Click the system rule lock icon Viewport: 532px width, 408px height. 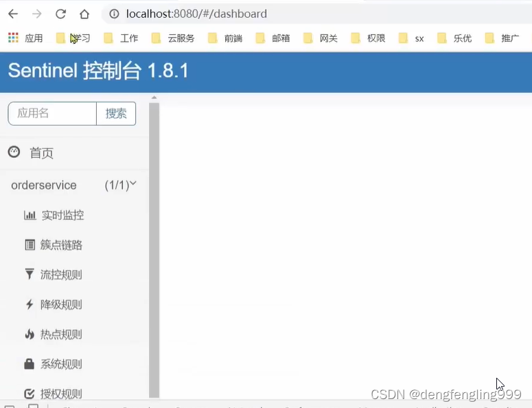(30, 364)
